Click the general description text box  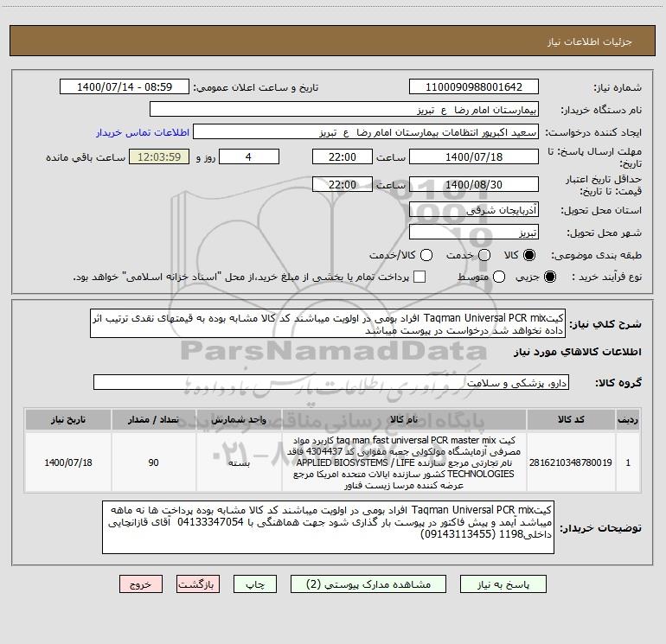point(328,323)
